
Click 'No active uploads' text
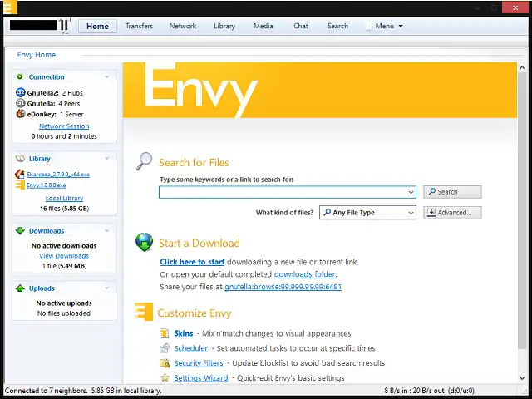pos(64,303)
